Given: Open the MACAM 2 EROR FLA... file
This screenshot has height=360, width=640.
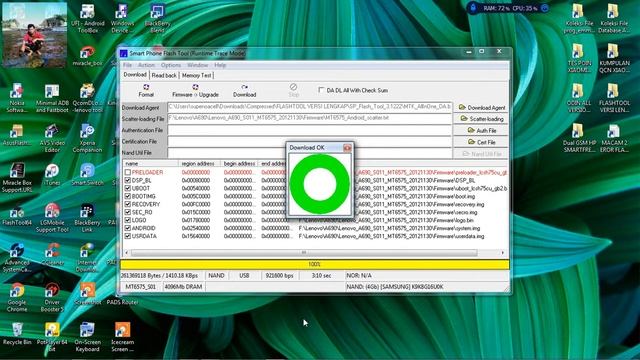Looking at the screenshot, I should (x=614, y=138).
